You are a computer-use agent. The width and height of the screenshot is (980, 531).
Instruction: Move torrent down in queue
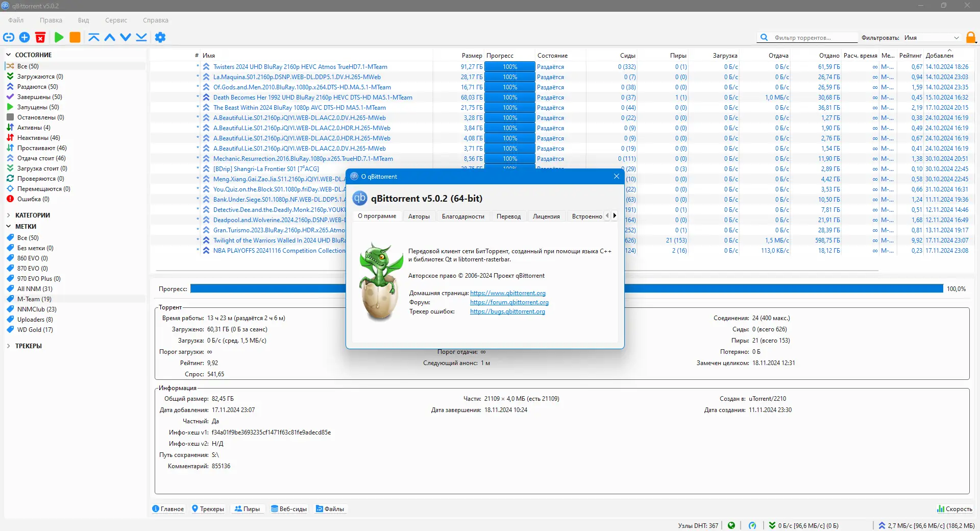[126, 37]
